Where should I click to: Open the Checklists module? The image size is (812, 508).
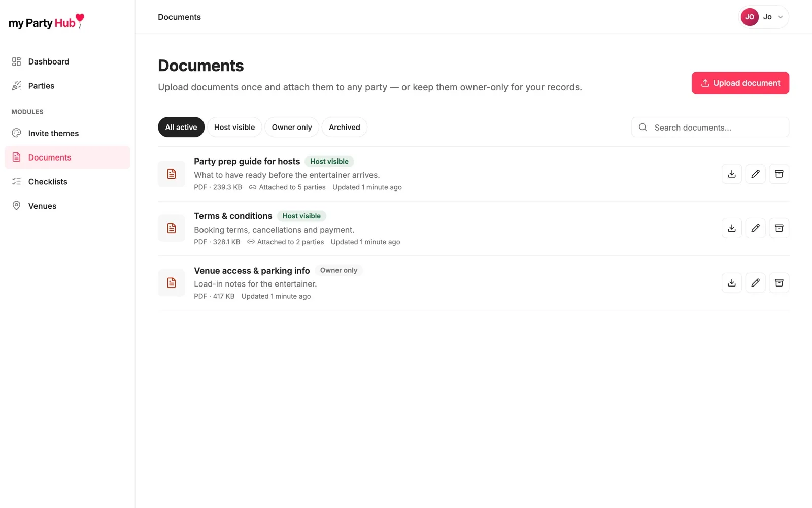pos(67,182)
